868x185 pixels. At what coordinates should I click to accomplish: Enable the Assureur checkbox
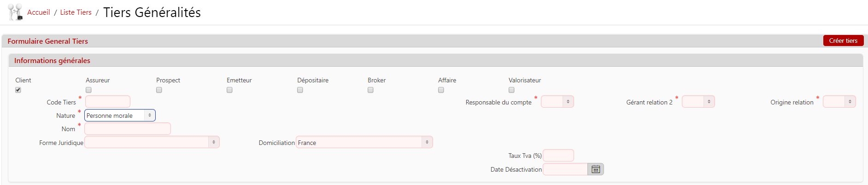pos(88,90)
